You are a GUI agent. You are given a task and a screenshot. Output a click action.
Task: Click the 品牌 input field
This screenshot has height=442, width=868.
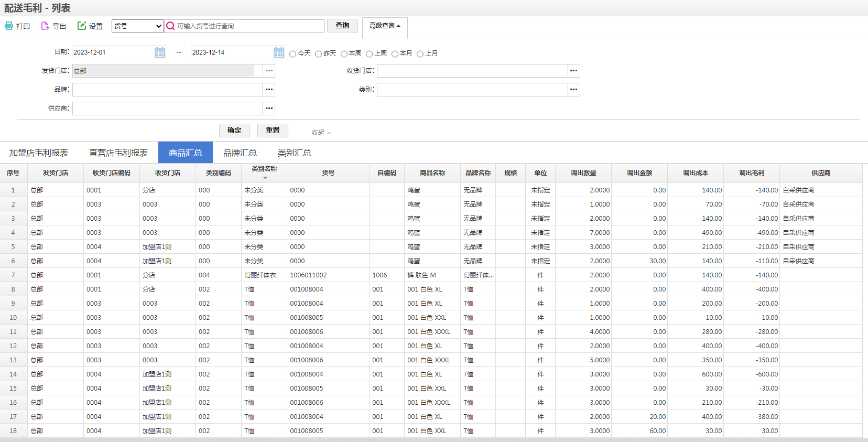167,90
